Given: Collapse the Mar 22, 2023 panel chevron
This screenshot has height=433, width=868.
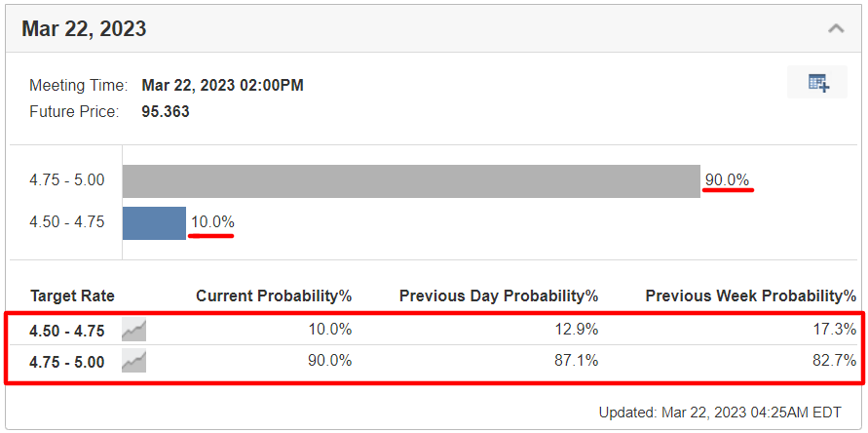Looking at the screenshot, I should [x=836, y=28].
